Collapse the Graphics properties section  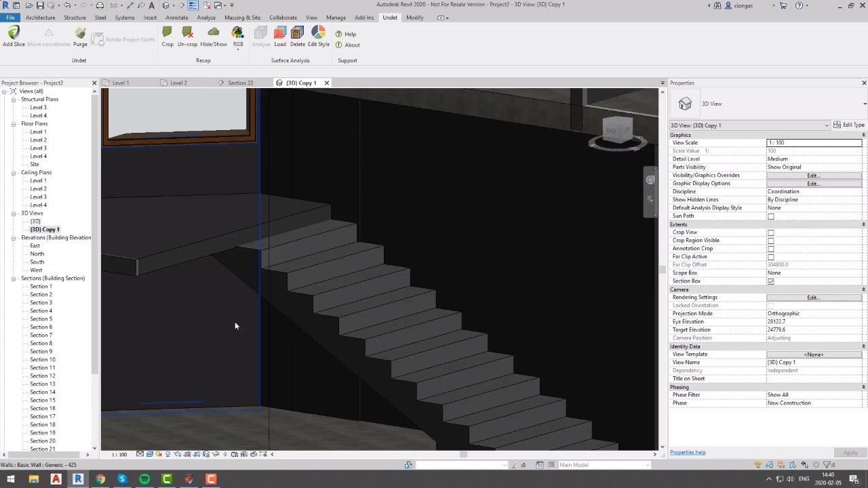[x=863, y=135]
